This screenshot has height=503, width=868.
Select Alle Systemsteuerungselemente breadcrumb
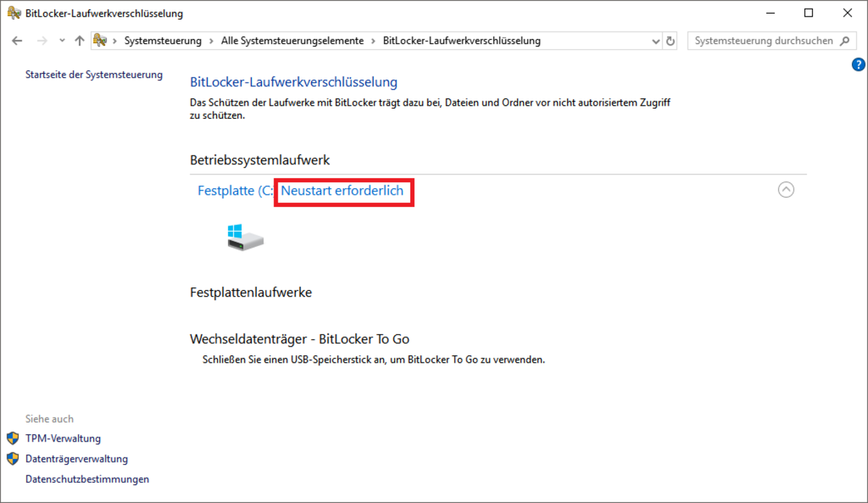292,41
